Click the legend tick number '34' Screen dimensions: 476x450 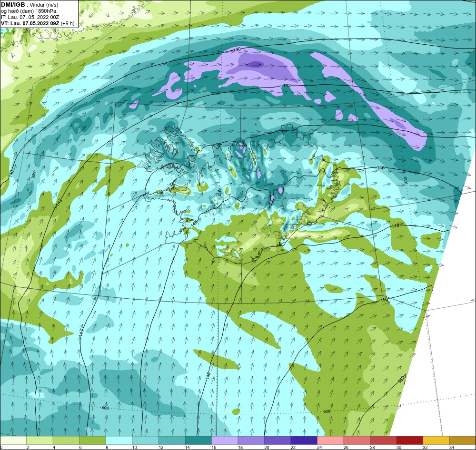(452, 447)
